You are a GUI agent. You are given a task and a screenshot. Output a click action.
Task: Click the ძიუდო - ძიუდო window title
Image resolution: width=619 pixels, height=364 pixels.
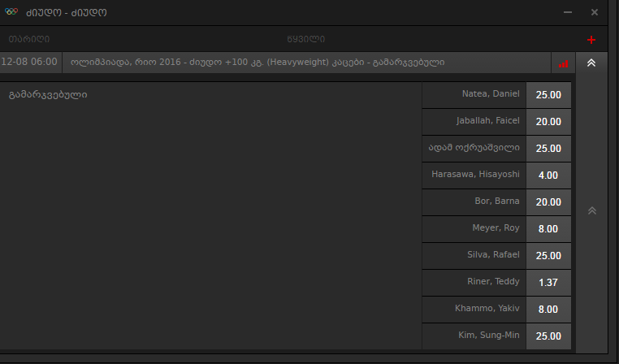click(67, 13)
